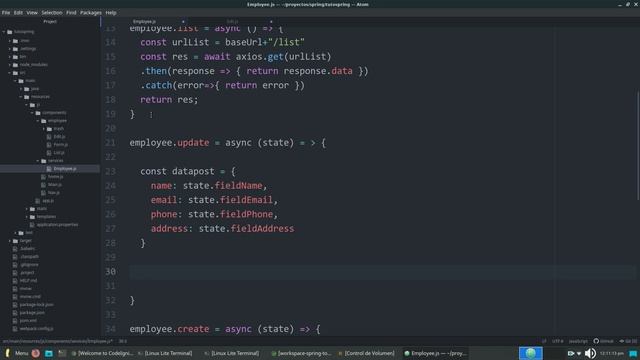Collapse the resources folder arrow
Screen dimensions: 640x360
[x=21, y=97]
